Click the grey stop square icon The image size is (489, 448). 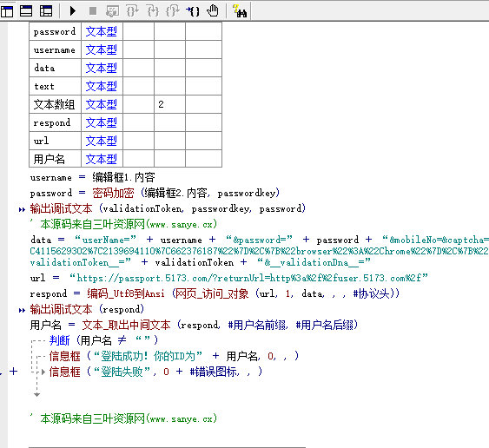point(93,11)
